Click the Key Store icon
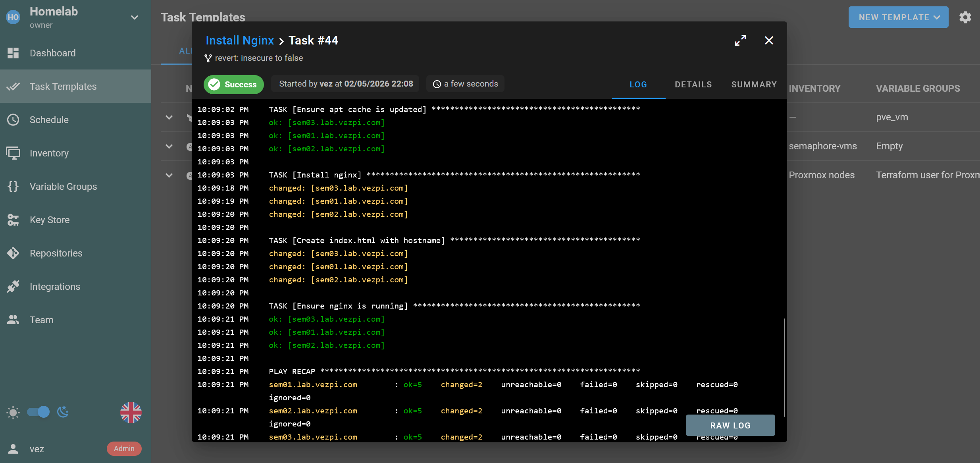Screen dimensions: 980x463 coord(13,220)
